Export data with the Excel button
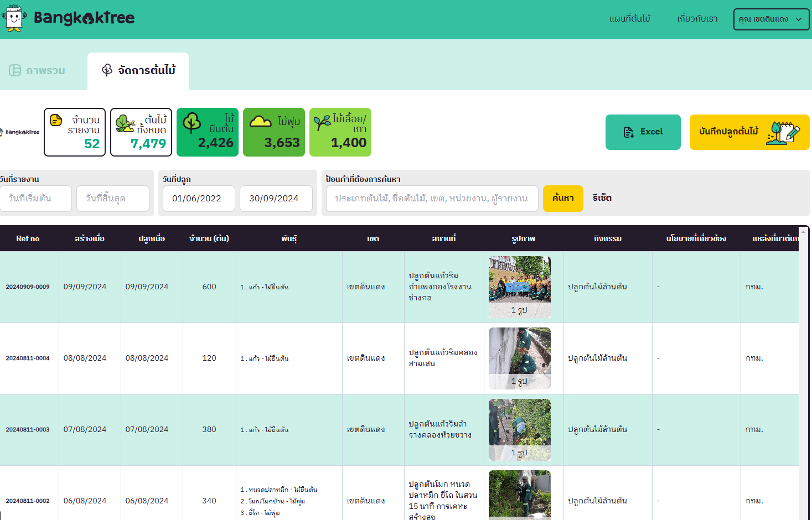Image resolution: width=812 pixels, height=520 pixels. click(x=643, y=132)
